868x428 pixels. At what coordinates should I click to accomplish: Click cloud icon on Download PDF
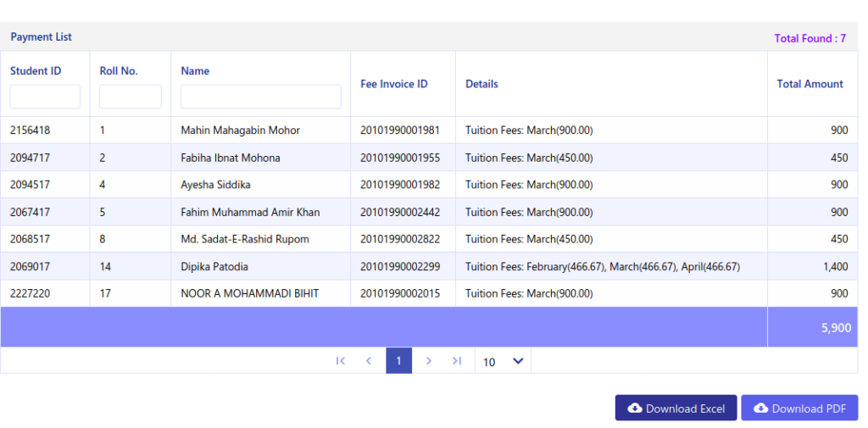pyautogui.click(x=761, y=408)
